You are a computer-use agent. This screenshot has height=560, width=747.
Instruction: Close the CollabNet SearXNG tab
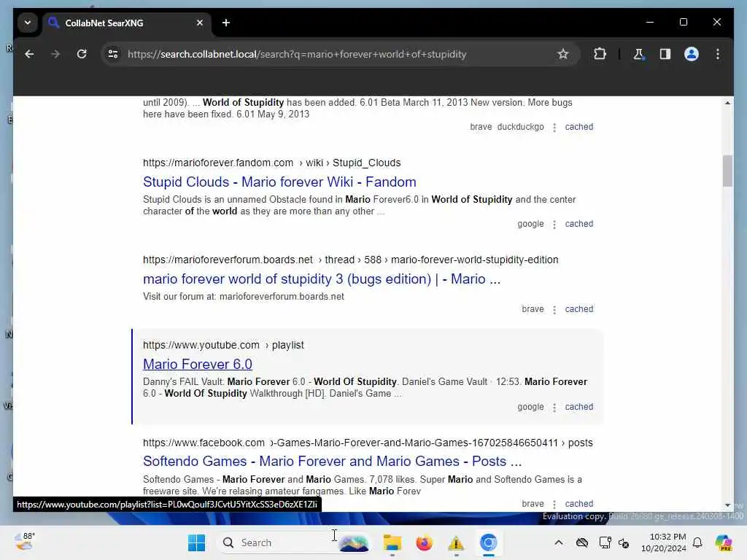tap(200, 23)
